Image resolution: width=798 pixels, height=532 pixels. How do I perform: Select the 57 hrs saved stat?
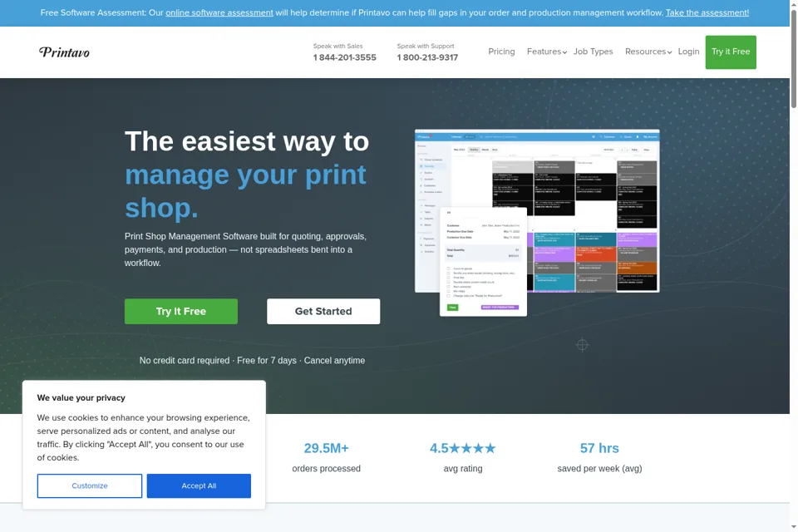[599, 457]
